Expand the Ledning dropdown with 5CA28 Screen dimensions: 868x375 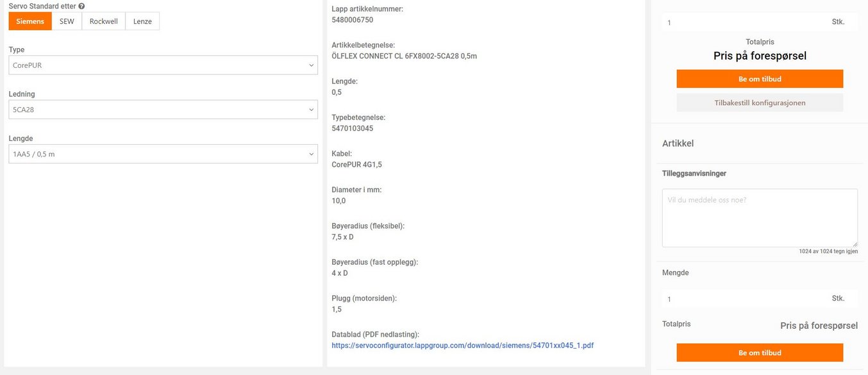pos(163,110)
